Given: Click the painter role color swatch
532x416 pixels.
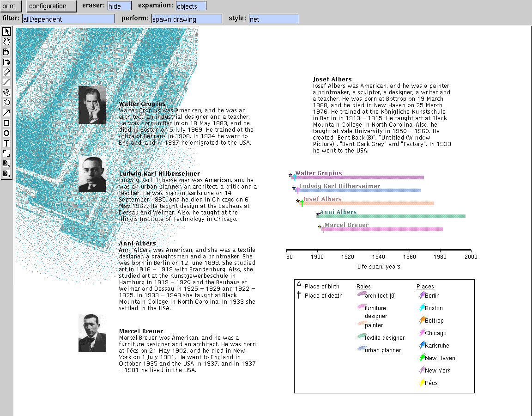Looking at the screenshot, I should (362, 323).
